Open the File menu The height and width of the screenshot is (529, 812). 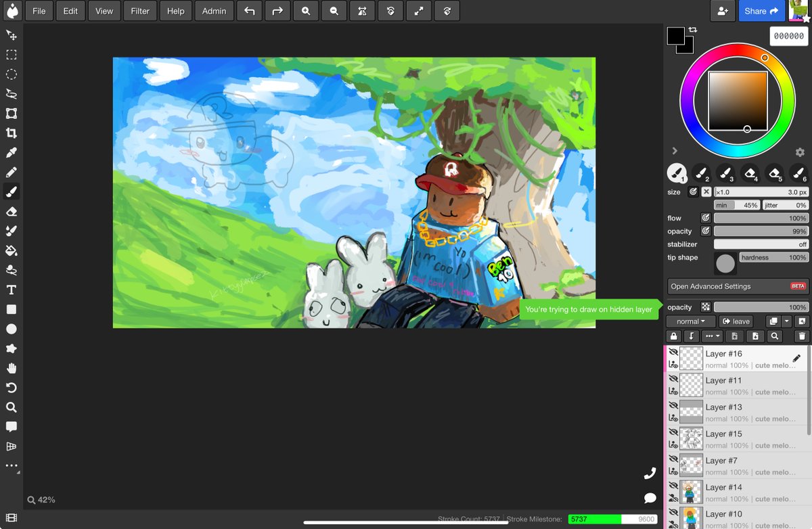[x=39, y=11]
